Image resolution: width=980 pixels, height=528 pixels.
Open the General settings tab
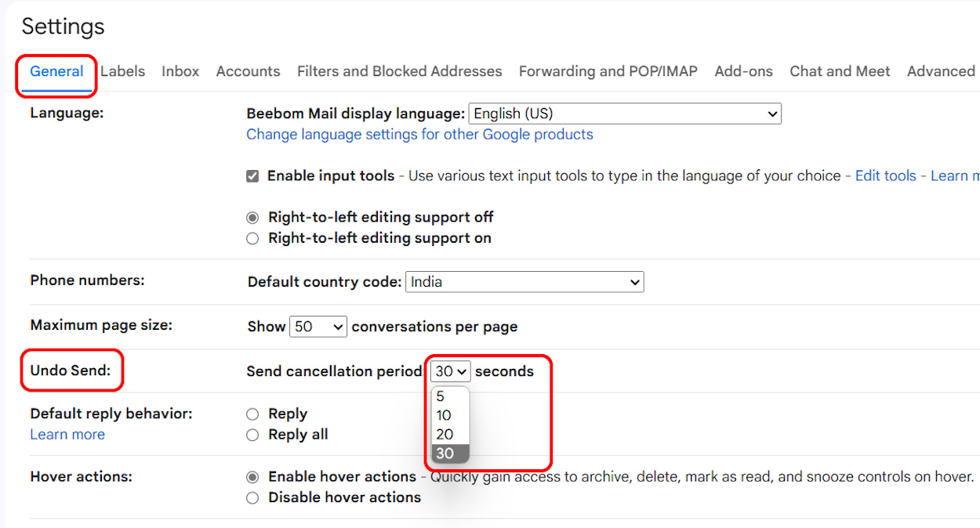tap(56, 71)
